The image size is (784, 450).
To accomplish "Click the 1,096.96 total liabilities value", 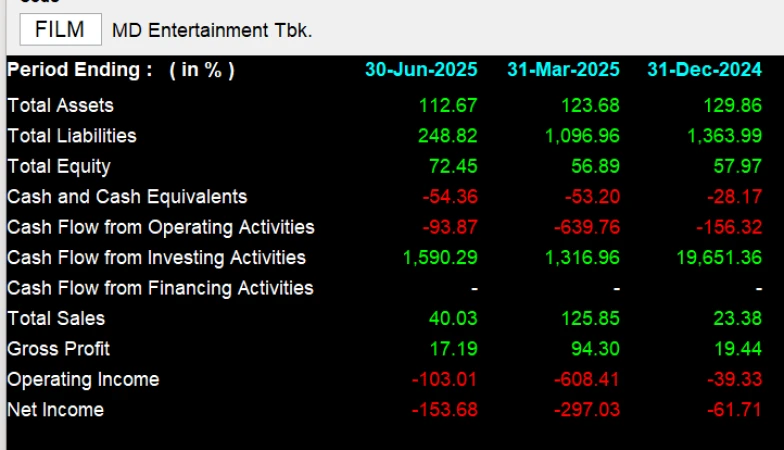I will (x=582, y=135).
